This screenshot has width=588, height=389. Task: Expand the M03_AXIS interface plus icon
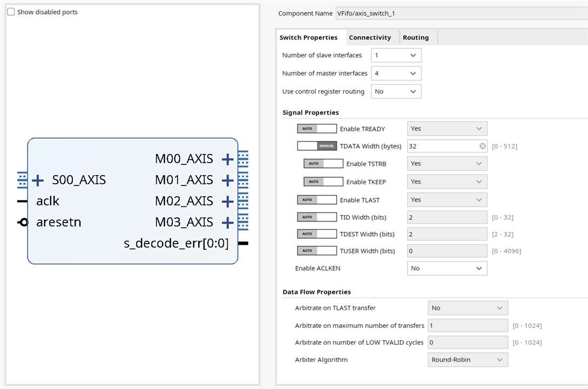pos(228,223)
